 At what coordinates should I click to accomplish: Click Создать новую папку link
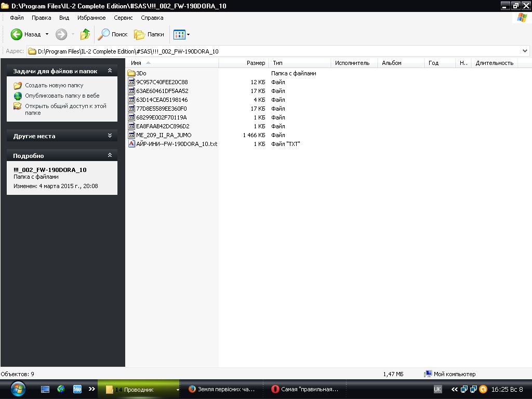point(54,86)
